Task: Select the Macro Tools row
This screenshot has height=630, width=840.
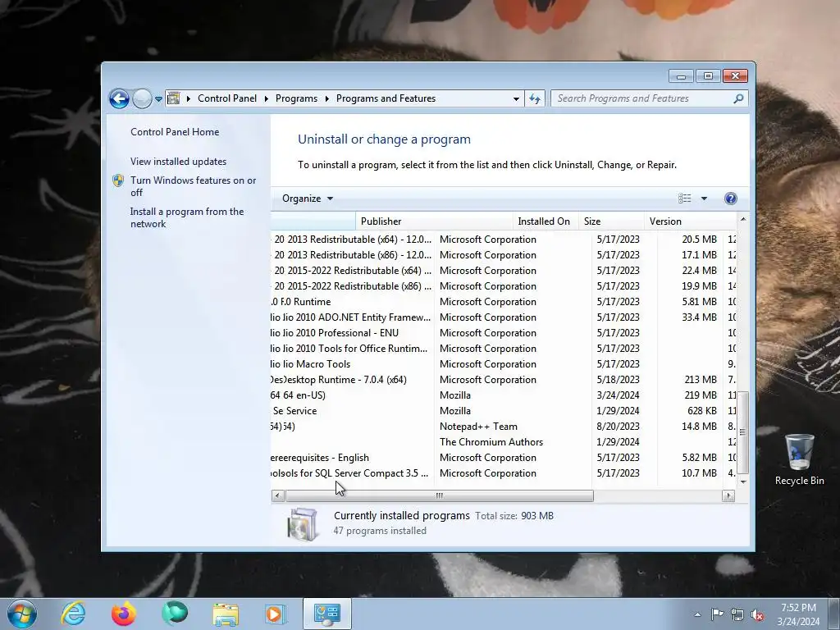Action: (x=504, y=363)
